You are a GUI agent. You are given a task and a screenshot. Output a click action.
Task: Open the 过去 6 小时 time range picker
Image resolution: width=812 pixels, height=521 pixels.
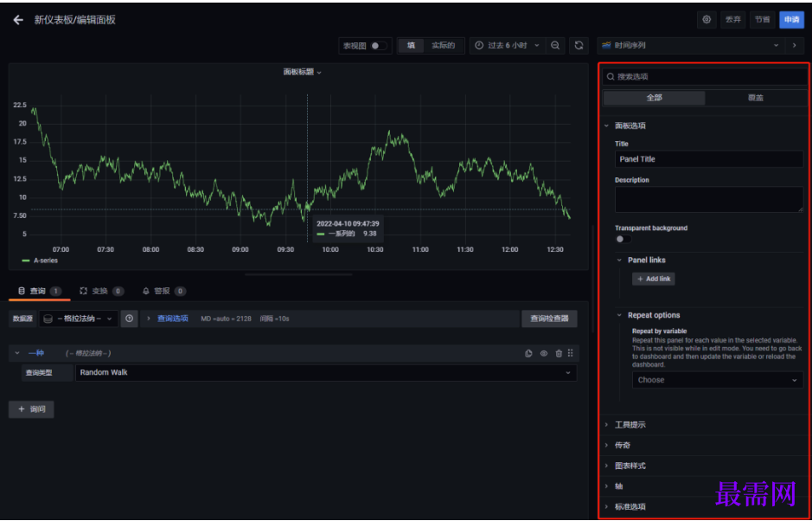click(507, 45)
